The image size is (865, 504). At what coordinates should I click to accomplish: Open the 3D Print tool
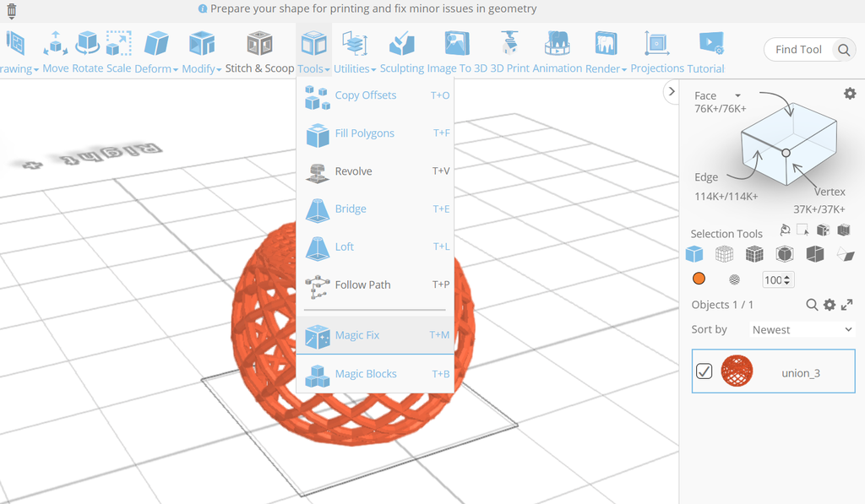[x=509, y=51]
